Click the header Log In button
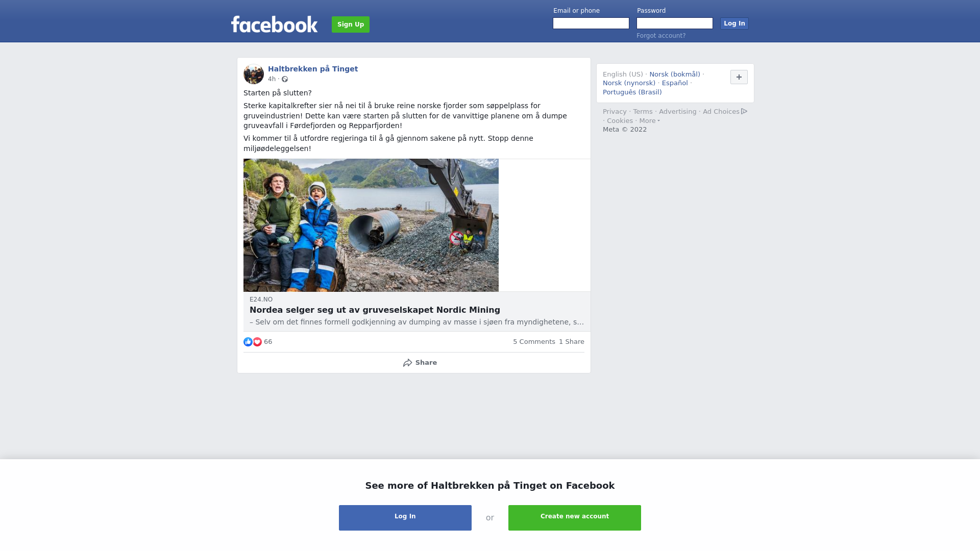Viewport: 980px width, 551px height. (734, 23)
